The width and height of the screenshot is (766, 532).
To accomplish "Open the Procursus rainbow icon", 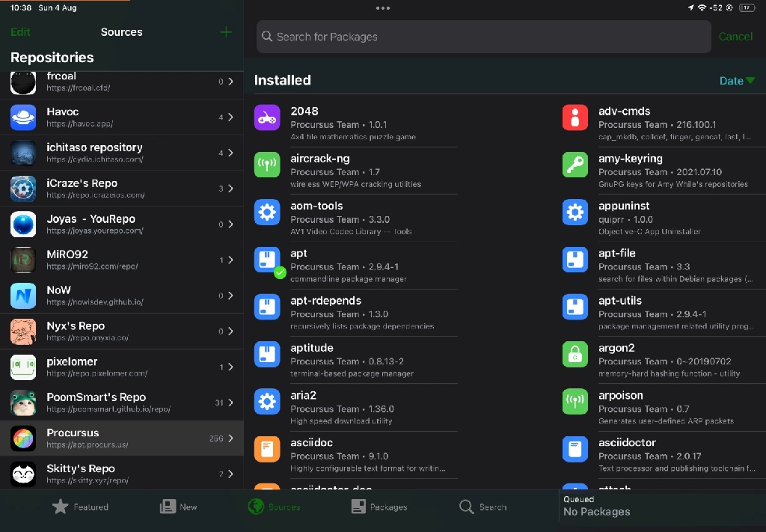I will (23, 438).
